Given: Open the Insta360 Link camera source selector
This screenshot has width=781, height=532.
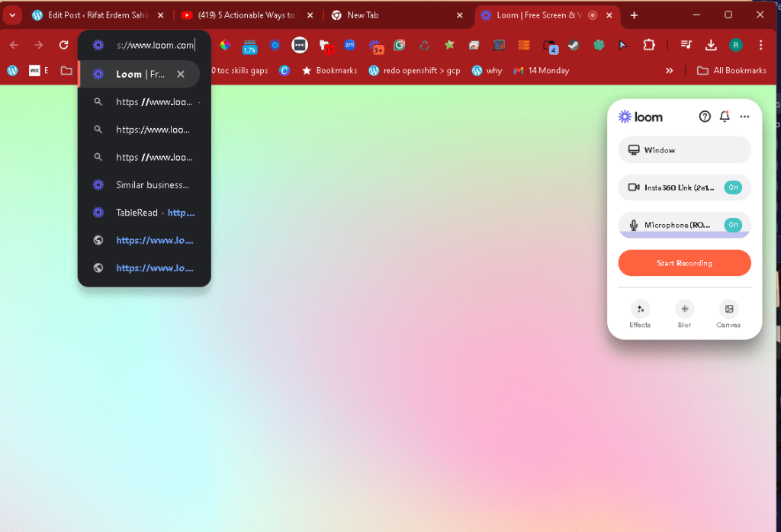Looking at the screenshot, I should tap(684, 187).
